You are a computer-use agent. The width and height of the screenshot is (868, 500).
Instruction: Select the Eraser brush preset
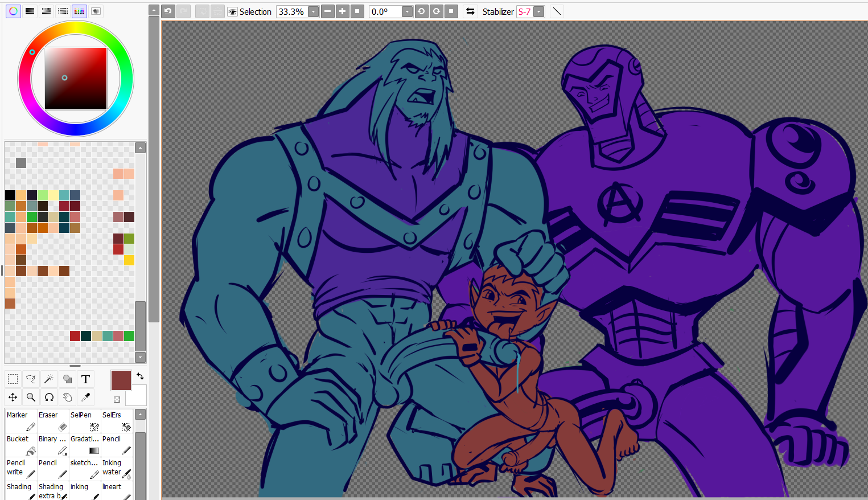click(52, 421)
